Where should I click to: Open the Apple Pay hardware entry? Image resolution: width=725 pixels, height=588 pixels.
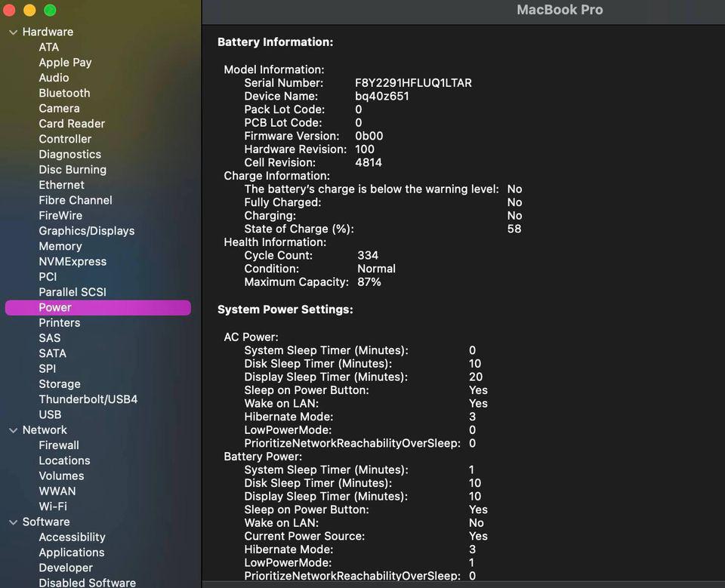tap(65, 63)
